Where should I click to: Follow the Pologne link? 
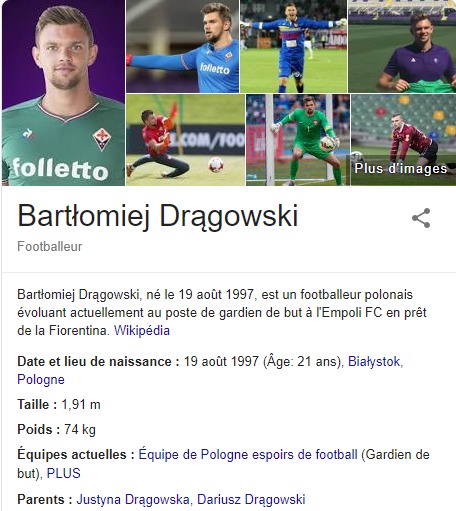click(x=41, y=380)
